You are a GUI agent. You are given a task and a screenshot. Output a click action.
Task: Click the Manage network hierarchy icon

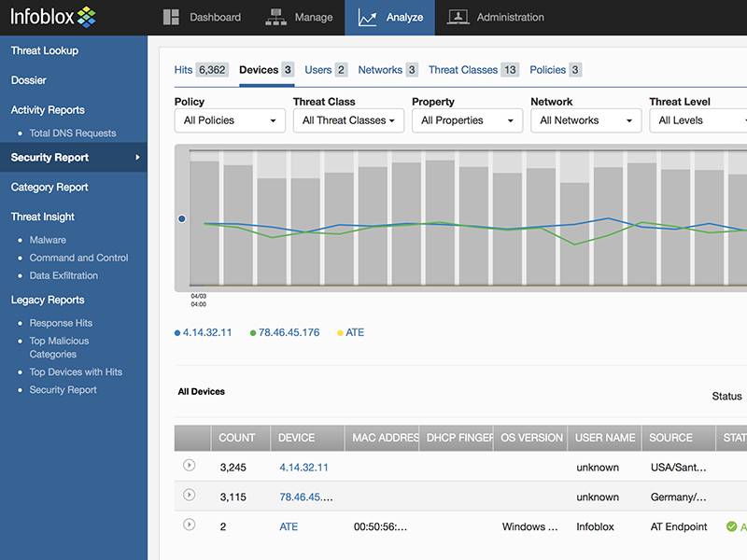coord(275,17)
